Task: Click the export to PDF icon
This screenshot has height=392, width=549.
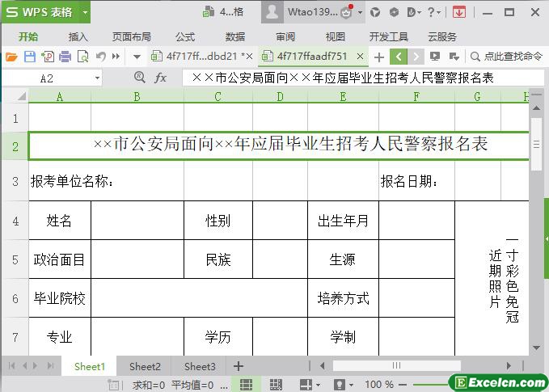Action: pos(48,57)
